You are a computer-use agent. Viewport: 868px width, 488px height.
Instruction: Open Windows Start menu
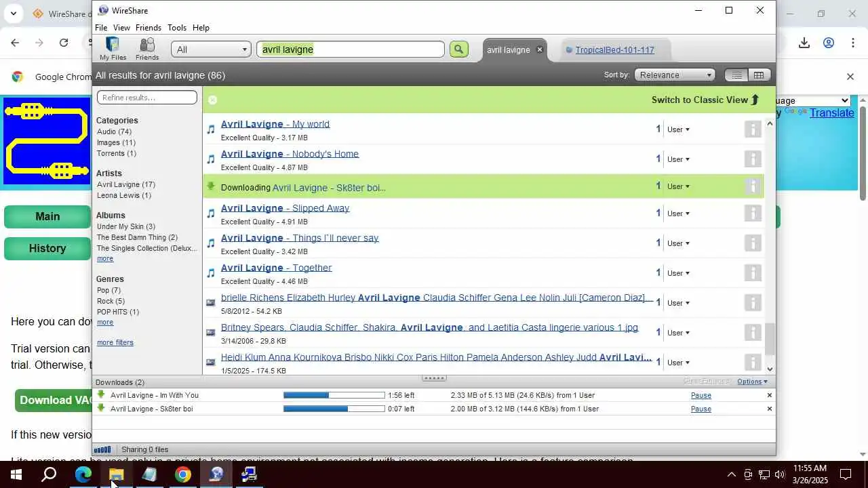[16, 474]
